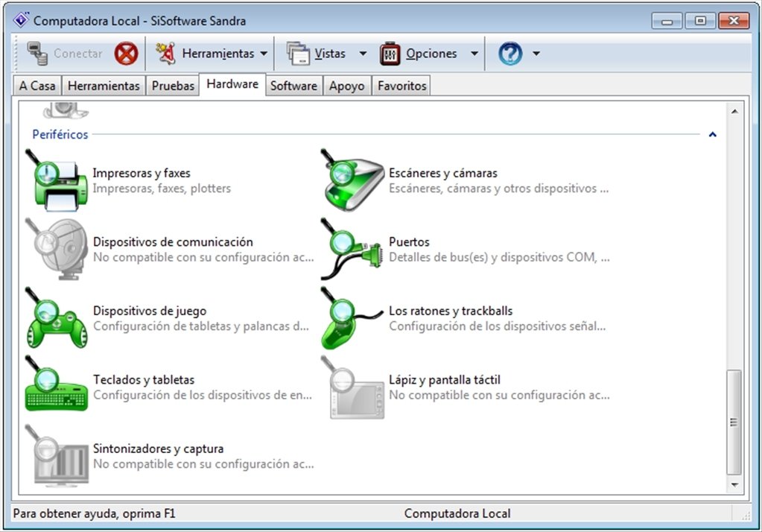Click the 'Dispositivos de comunicación' title text
762x532 pixels.
click(x=173, y=241)
